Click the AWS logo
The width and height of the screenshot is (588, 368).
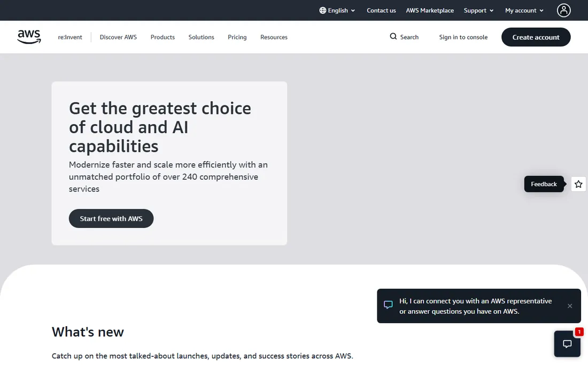click(29, 37)
